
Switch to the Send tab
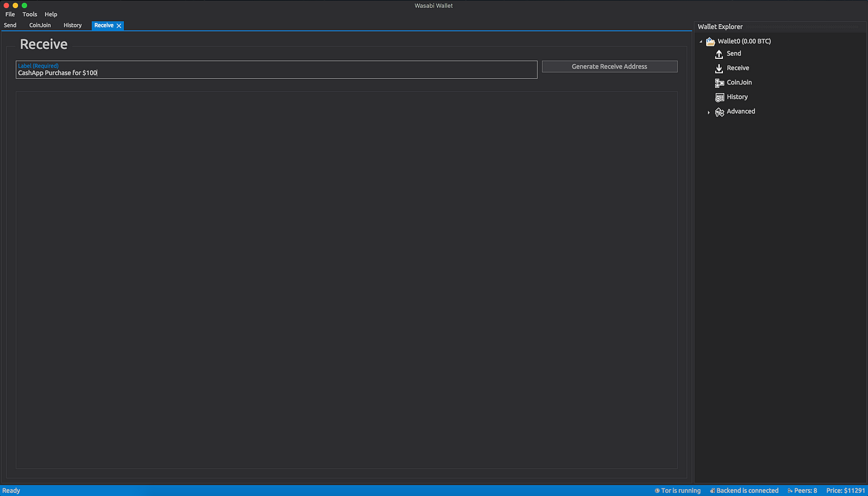tap(10, 25)
